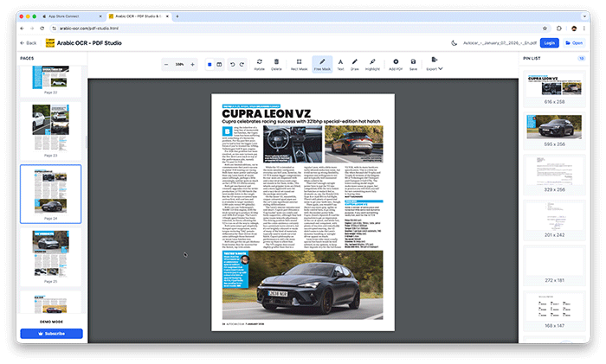
Task: Open pin item sized 616 x 258
Action: pos(554,88)
